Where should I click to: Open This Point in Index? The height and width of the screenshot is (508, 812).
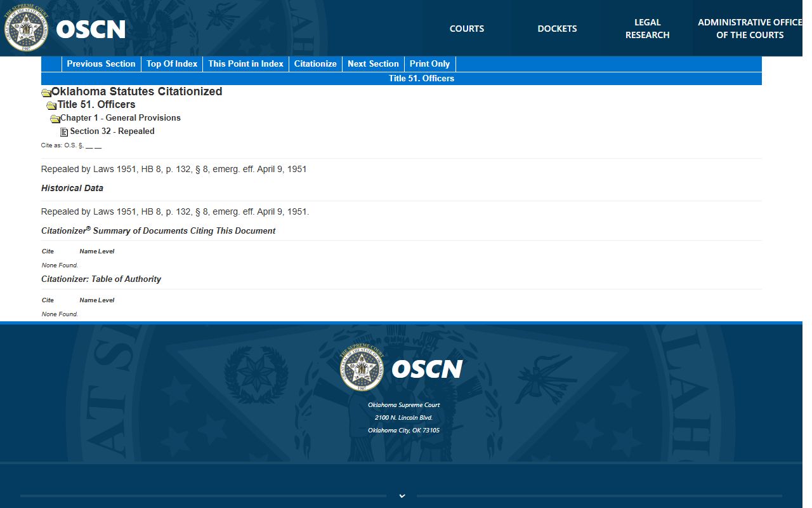(246, 63)
